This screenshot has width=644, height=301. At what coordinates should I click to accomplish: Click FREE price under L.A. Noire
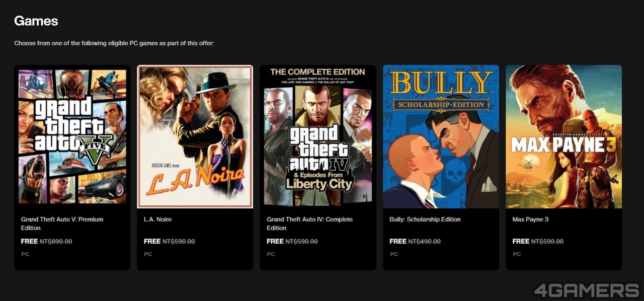(x=152, y=242)
